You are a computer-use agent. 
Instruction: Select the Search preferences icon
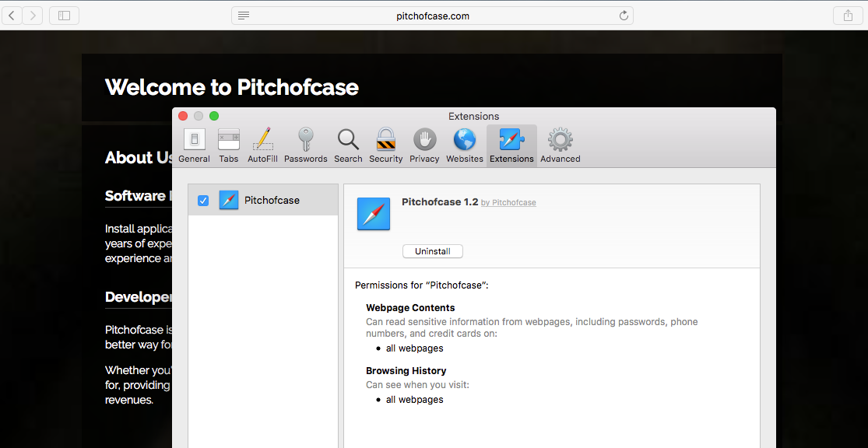pos(348,145)
